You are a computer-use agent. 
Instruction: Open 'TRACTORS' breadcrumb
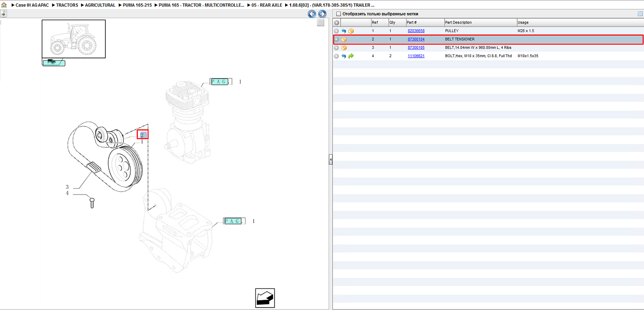[x=67, y=5]
